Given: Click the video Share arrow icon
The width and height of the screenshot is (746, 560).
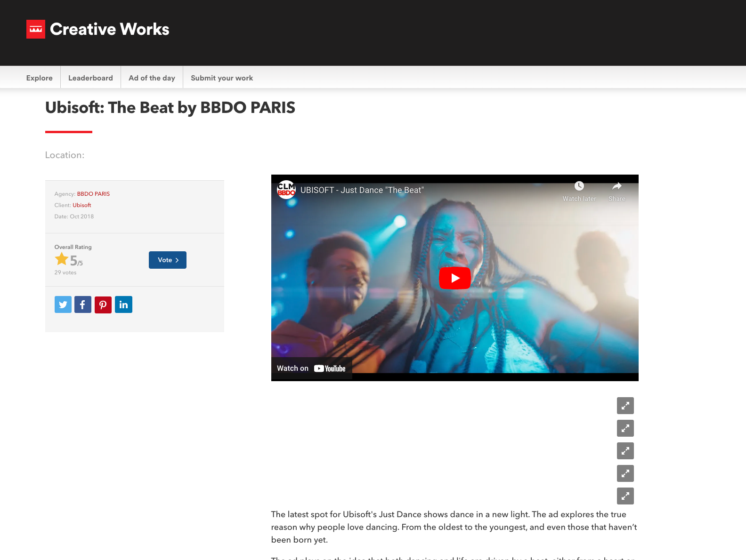Looking at the screenshot, I should coord(617,186).
